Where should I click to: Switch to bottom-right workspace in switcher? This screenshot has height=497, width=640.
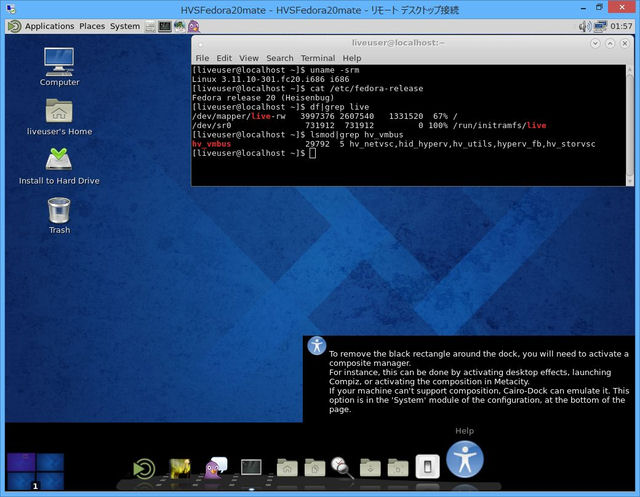coord(50,481)
